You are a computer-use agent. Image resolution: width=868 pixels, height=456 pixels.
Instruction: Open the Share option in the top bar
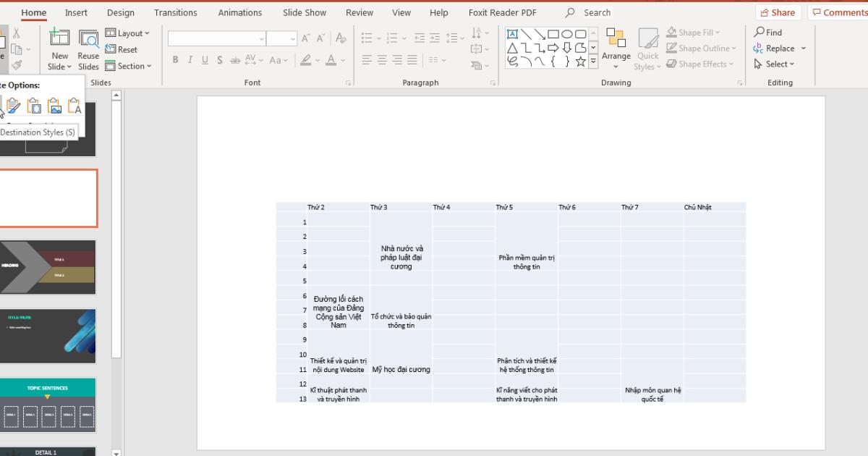tap(778, 12)
